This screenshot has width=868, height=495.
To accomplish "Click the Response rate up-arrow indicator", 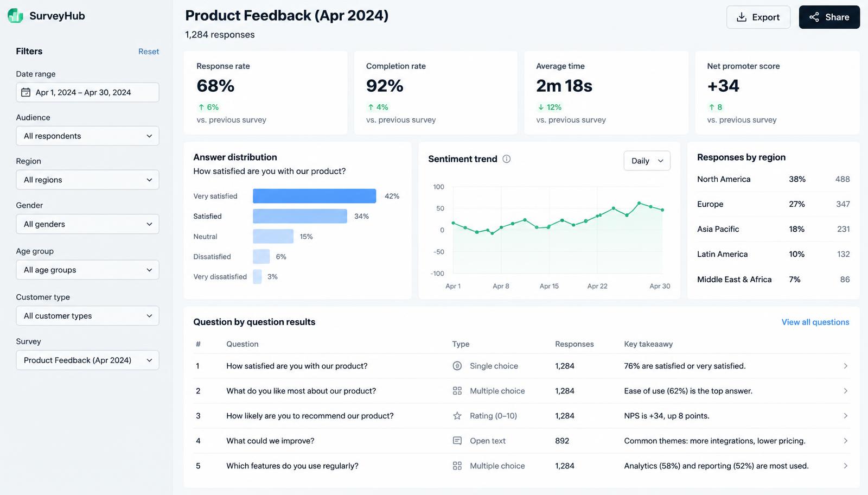I will [201, 107].
